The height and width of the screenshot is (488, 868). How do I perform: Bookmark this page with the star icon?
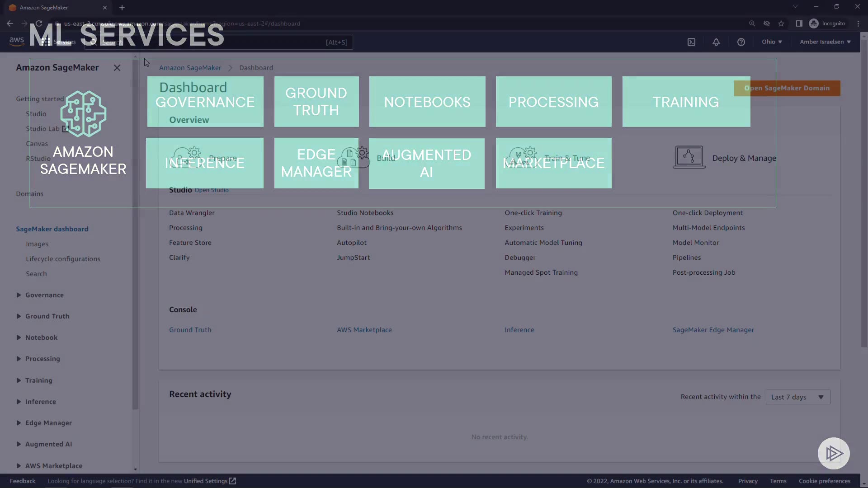(781, 23)
